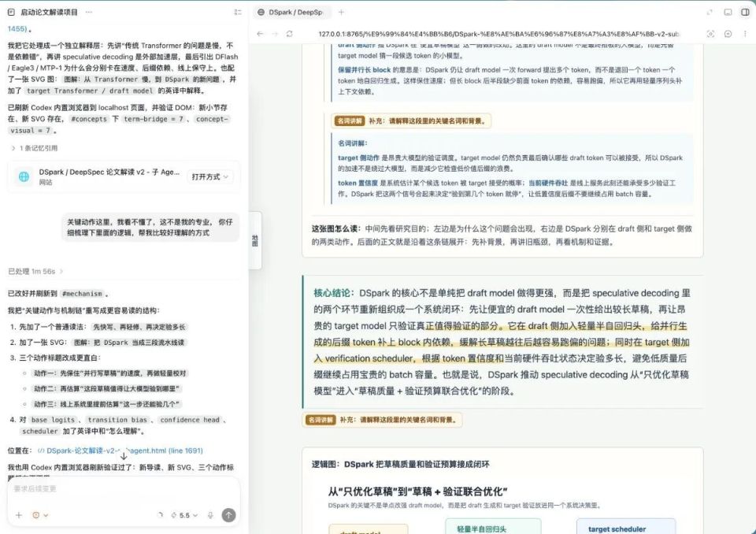
Task: Click the code tag 先快写、再轻修、再决定验多长
Action: click(x=139, y=327)
